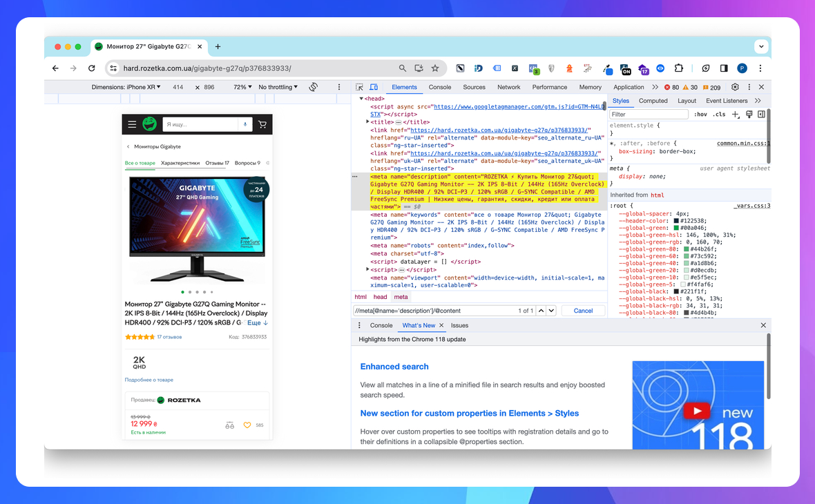Image resolution: width=815 pixels, height=504 pixels.
Task: Click the voice search microphone icon
Action: click(245, 125)
